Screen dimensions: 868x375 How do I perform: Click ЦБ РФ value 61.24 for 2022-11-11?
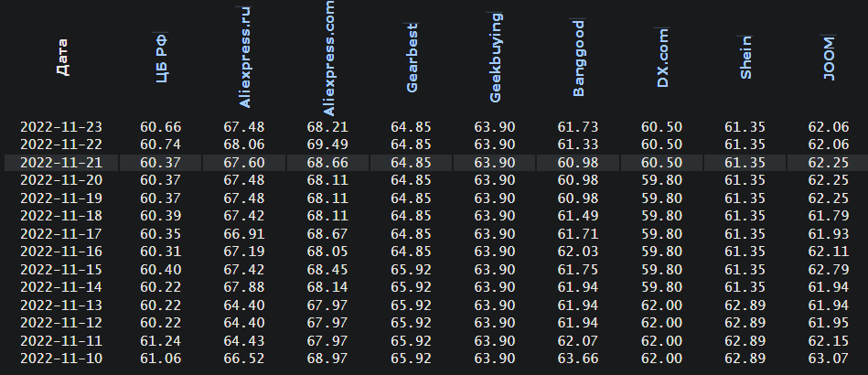click(161, 340)
